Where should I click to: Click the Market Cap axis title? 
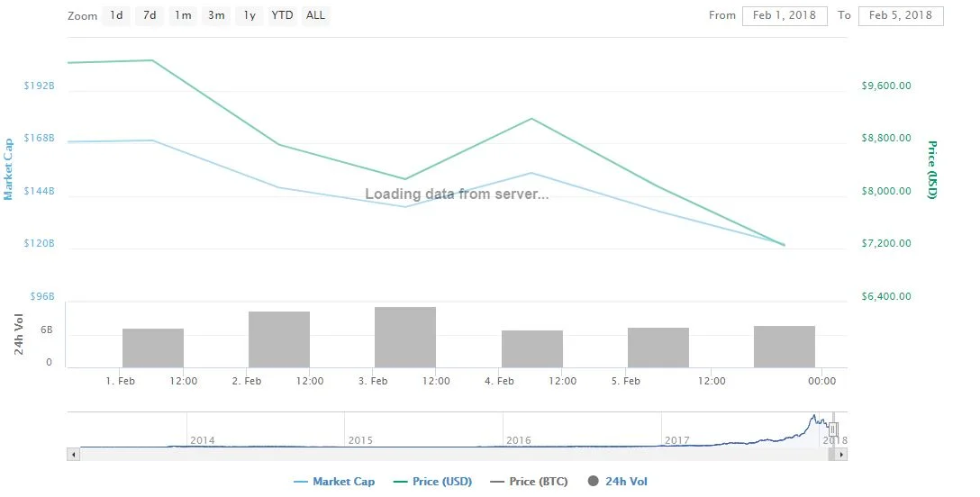tap(8, 170)
